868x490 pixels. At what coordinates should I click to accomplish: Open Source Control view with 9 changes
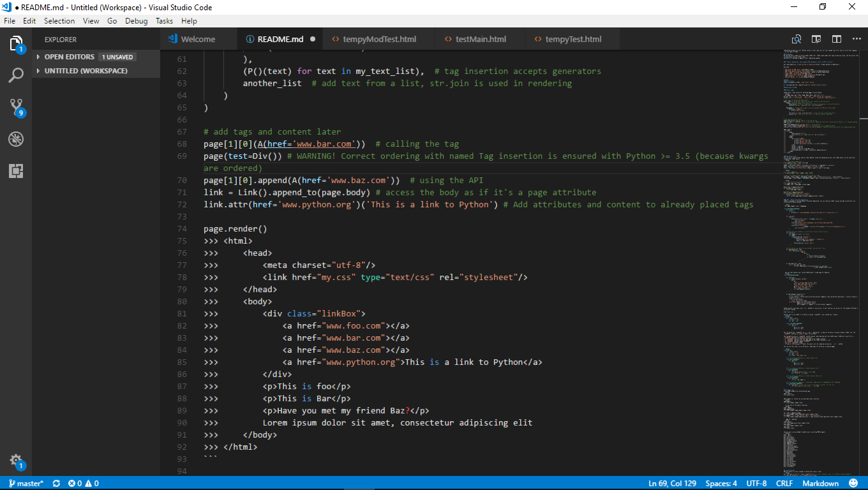coord(16,108)
